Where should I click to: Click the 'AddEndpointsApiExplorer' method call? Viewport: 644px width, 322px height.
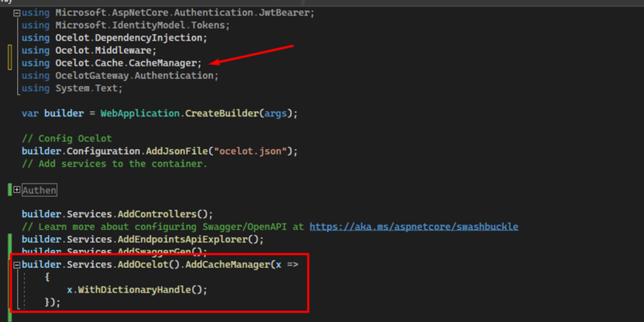(x=183, y=239)
